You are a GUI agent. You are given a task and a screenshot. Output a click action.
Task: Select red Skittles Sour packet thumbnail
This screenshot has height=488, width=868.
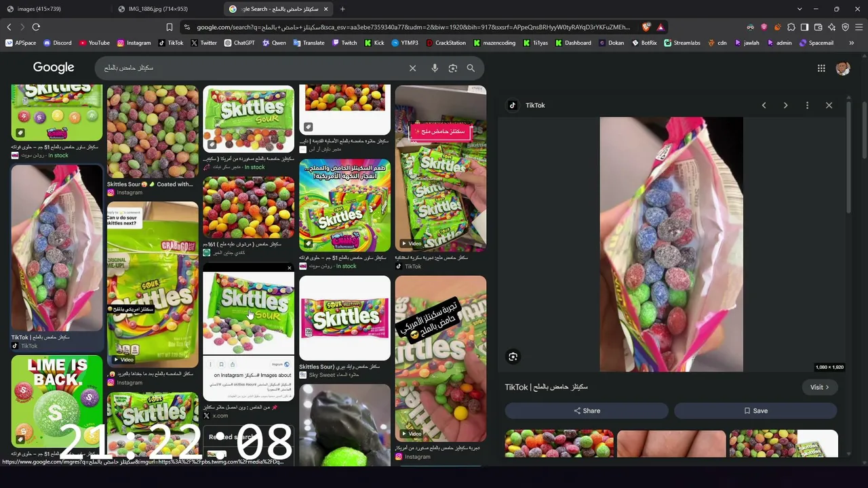tap(344, 317)
